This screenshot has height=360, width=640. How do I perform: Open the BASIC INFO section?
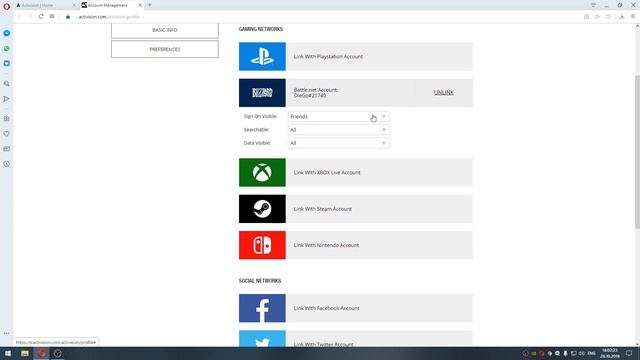[164, 30]
